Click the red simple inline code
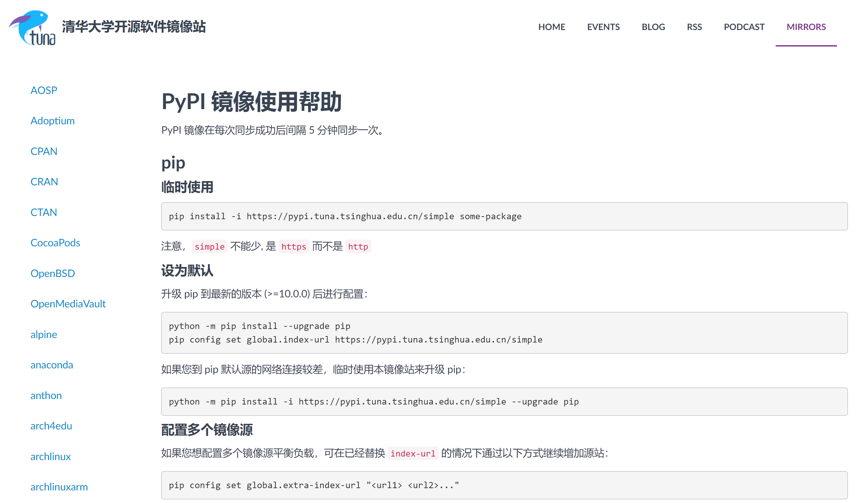 (x=210, y=247)
